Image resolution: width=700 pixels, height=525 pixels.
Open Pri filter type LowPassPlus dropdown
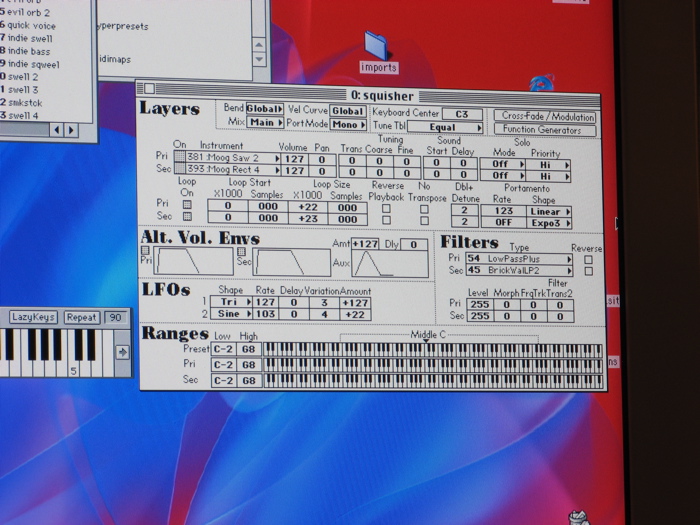click(519, 258)
